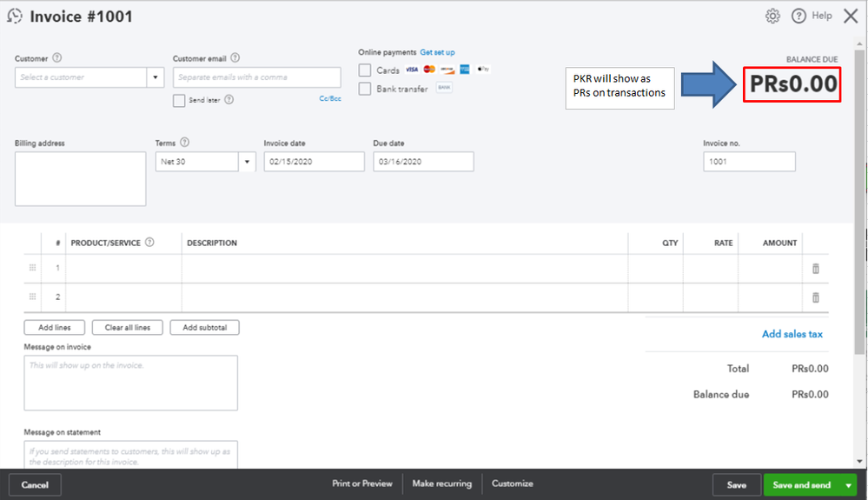The image size is (868, 500).
Task: Click the page scroll-down arrow
Action: pos(859,461)
